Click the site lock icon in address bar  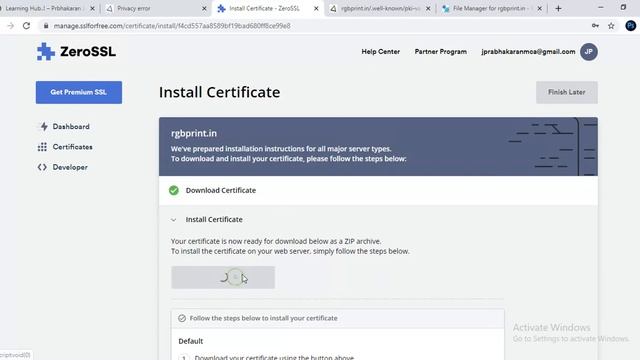[x=46, y=26]
